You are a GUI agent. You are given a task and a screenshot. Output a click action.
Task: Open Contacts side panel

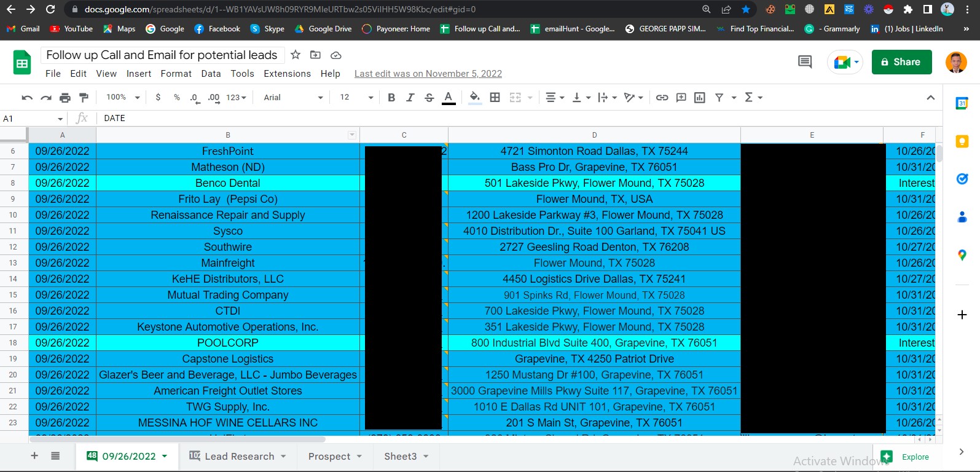click(x=962, y=217)
